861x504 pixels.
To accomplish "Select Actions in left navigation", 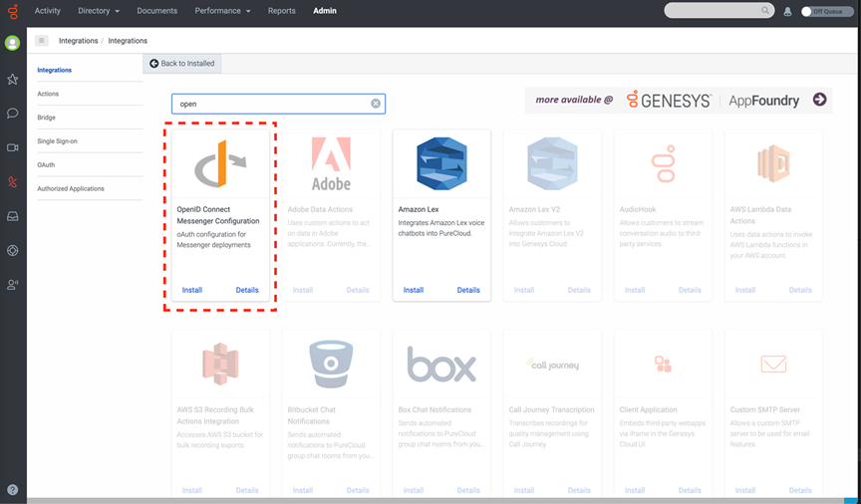I will click(x=48, y=94).
